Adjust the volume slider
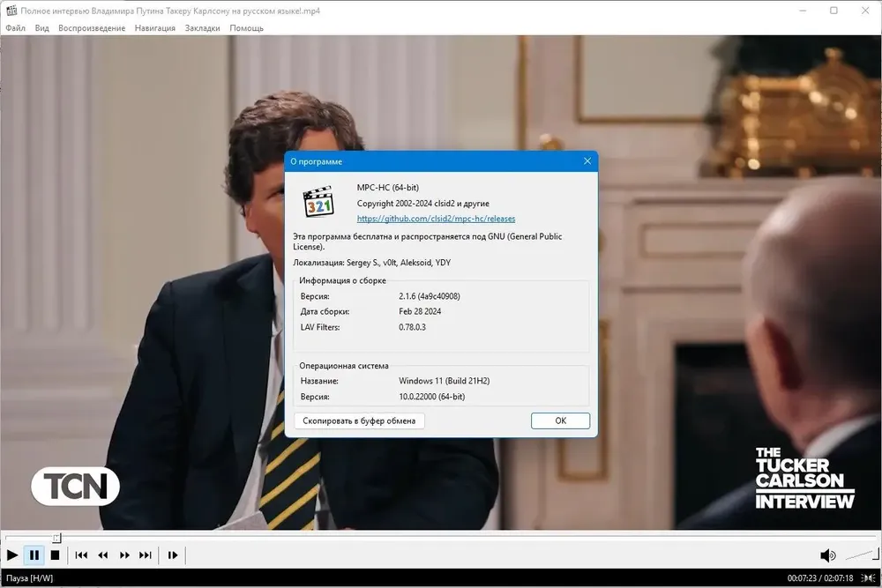This screenshot has width=882, height=588. tap(862, 555)
